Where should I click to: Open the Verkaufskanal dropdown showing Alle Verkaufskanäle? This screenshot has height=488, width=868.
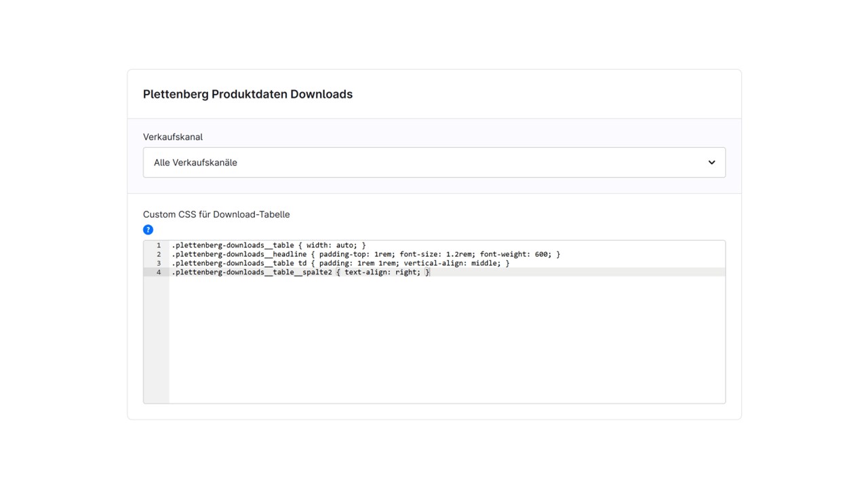tap(434, 163)
